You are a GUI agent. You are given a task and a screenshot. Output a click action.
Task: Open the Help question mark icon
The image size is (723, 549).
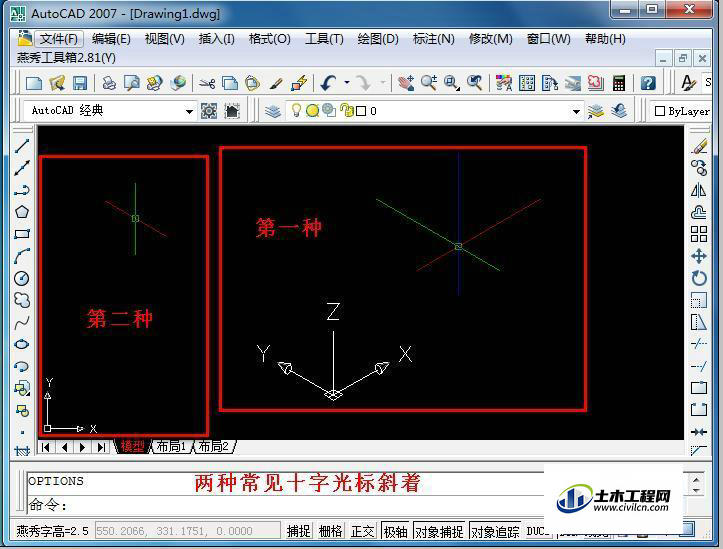tap(648, 83)
